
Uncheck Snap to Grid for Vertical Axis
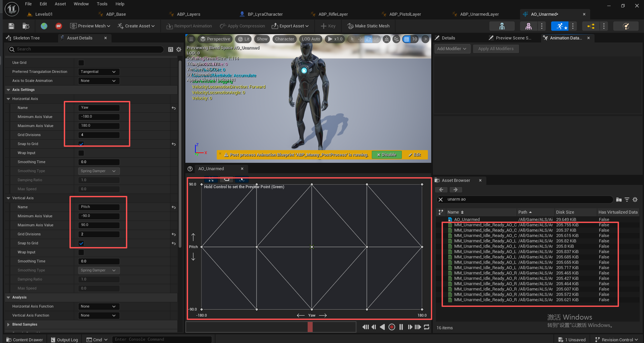point(81,243)
